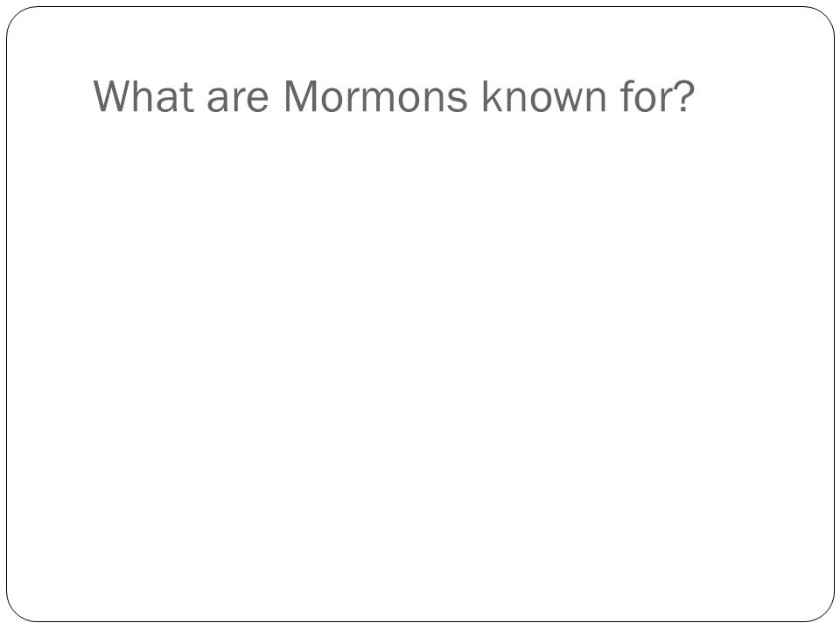Screen dimensions: 840x630
Task: Click the bottom-right rounded corner of slide border
Action: click(x=824, y=612)
